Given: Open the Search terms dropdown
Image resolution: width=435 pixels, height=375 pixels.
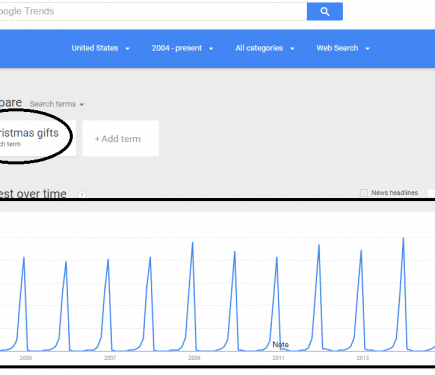Looking at the screenshot, I should pyautogui.click(x=57, y=104).
